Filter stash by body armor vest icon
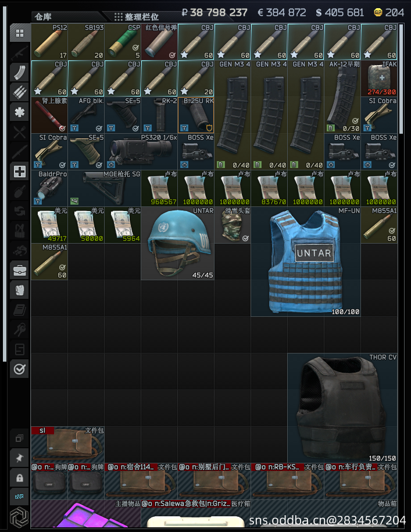This screenshot has width=411, height=532. point(20,290)
